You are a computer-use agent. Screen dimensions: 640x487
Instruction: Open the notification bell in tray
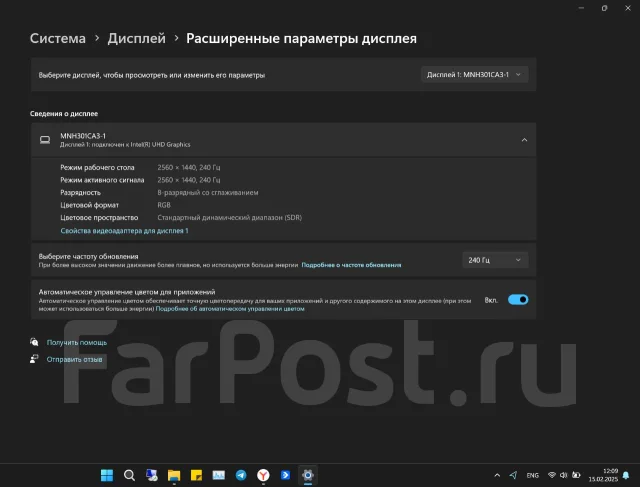point(626,475)
